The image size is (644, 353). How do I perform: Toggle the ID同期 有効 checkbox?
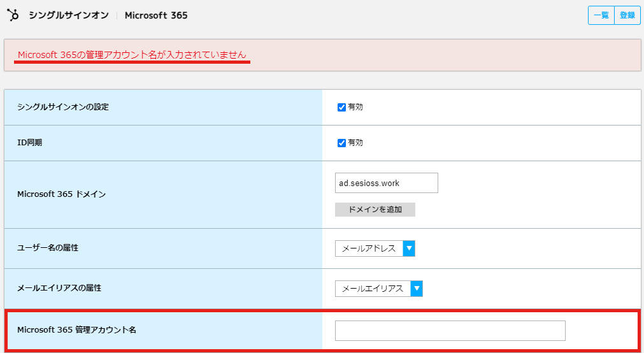click(341, 143)
